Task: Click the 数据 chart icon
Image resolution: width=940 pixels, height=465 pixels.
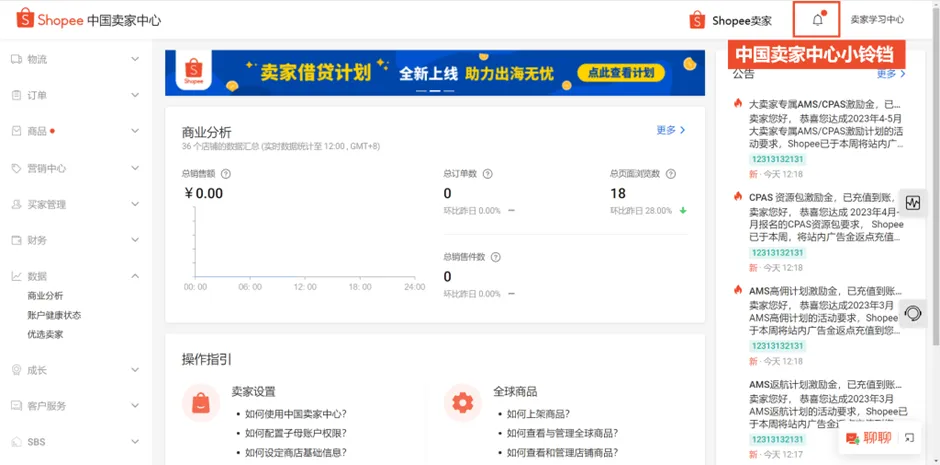Action: (x=17, y=276)
